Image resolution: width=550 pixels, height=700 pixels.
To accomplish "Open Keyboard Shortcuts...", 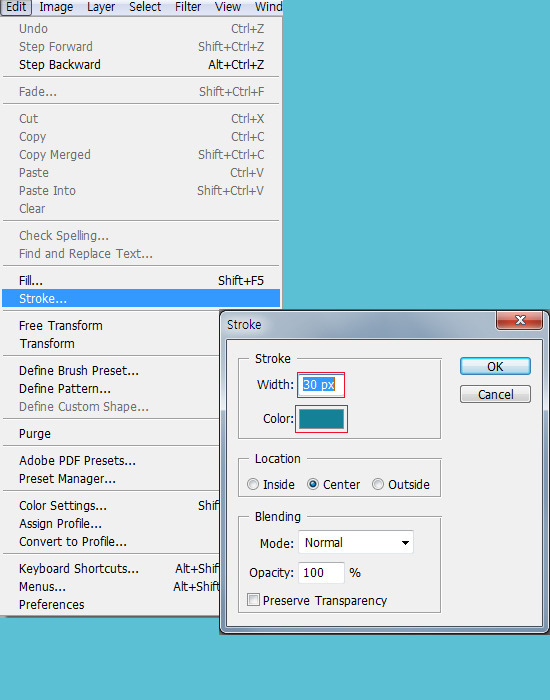I will pyautogui.click(x=111, y=569).
